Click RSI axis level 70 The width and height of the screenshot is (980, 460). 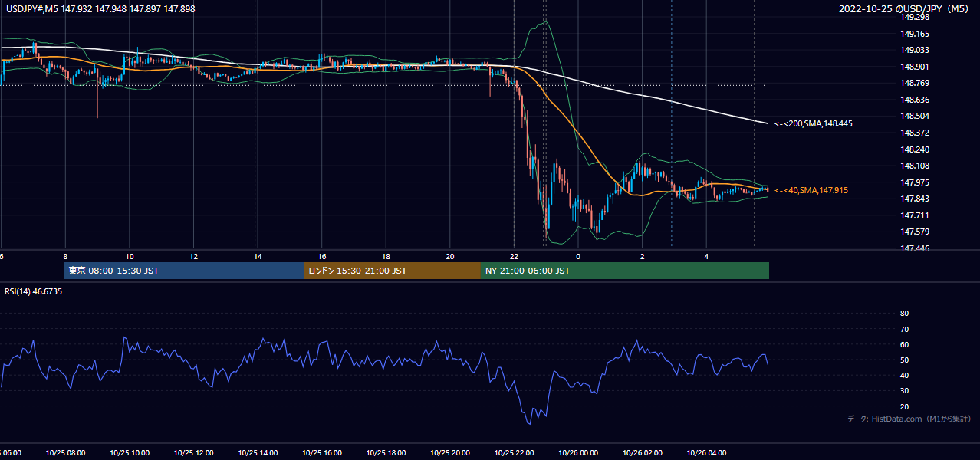click(x=904, y=329)
